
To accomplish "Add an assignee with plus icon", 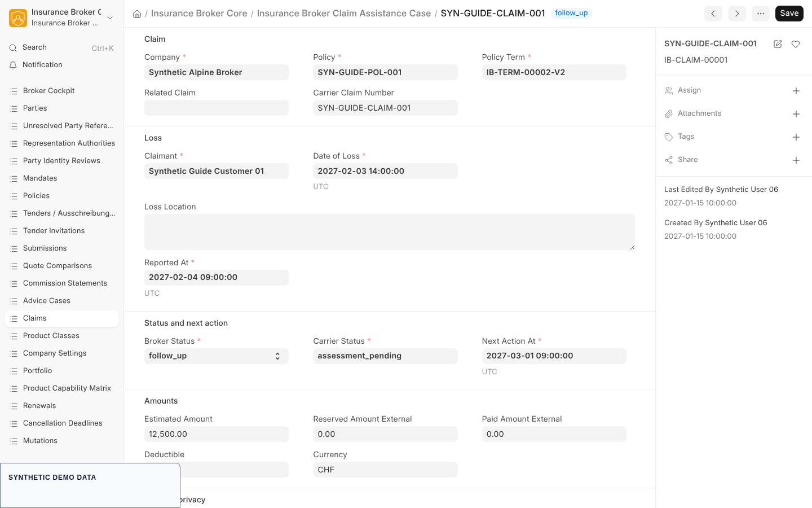I will [796, 91].
